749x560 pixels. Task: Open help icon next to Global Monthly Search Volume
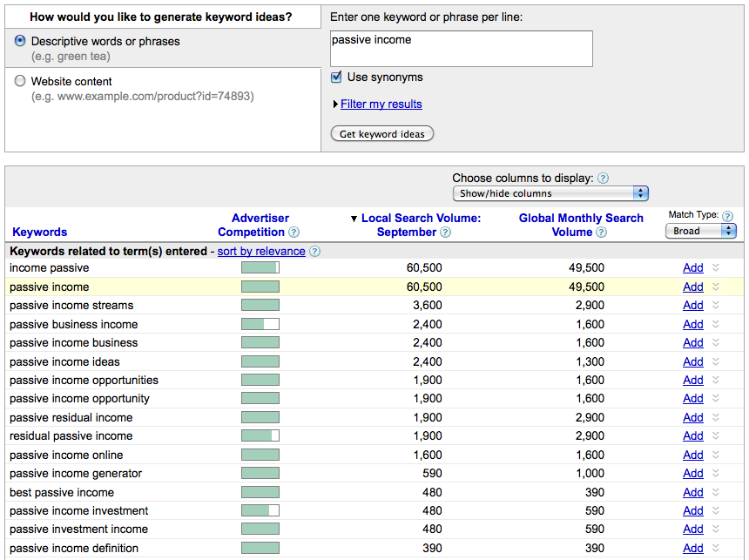[602, 233]
